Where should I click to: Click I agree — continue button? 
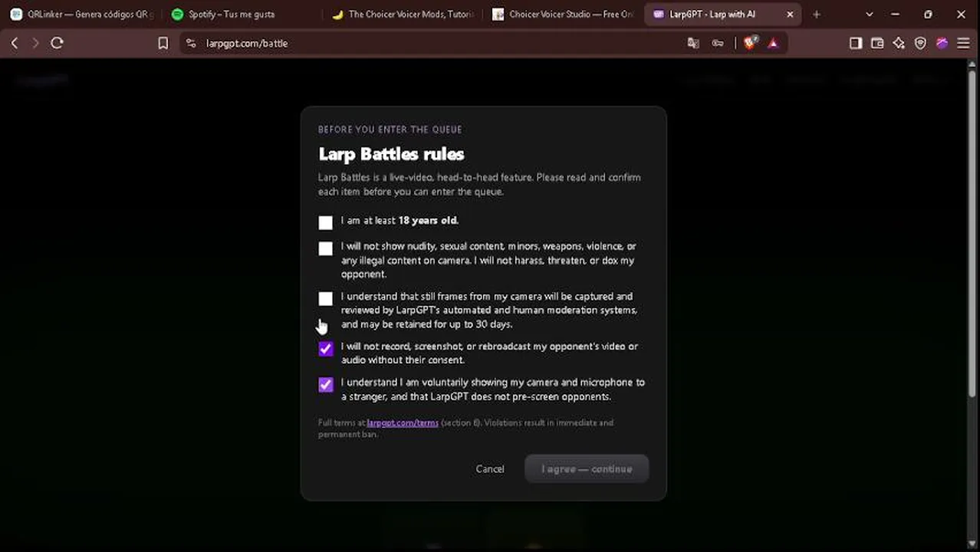pos(587,469)
